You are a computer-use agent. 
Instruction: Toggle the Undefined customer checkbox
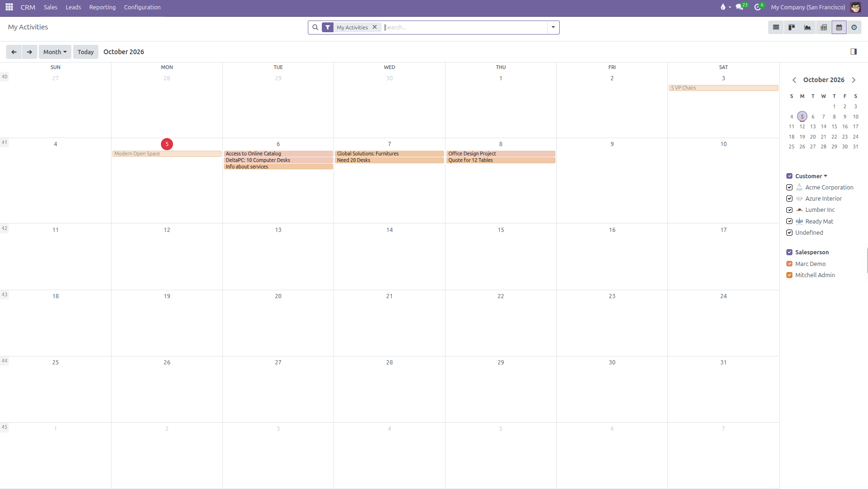pyautogui.click(x=789, y=232)
